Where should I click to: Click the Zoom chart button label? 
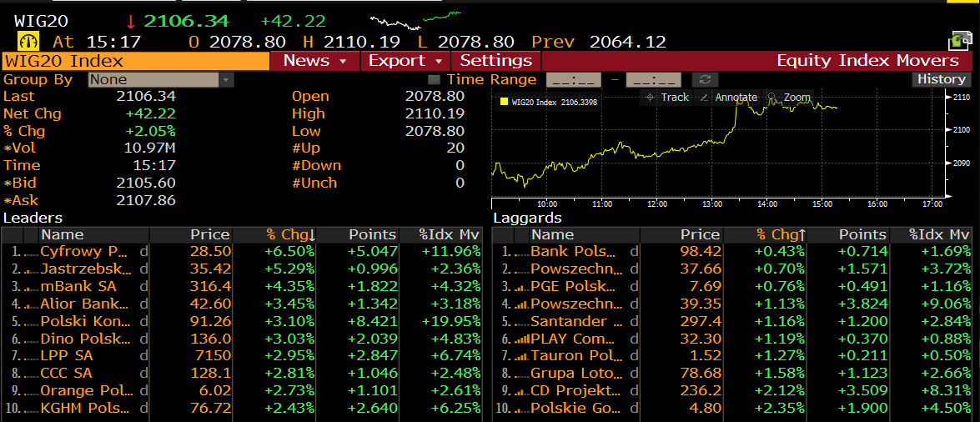tap(797, 97)
